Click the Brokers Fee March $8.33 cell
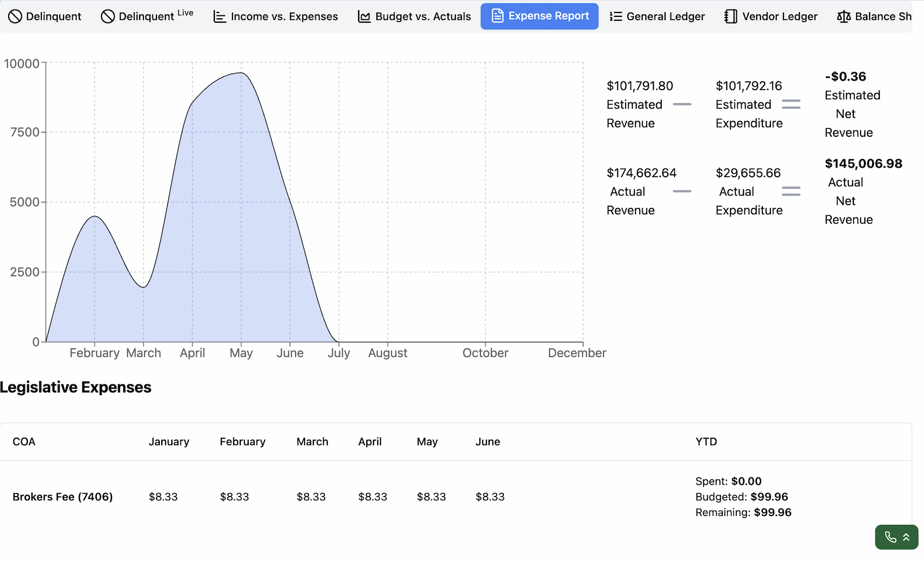The image size is (924, 562). [311, 497]
